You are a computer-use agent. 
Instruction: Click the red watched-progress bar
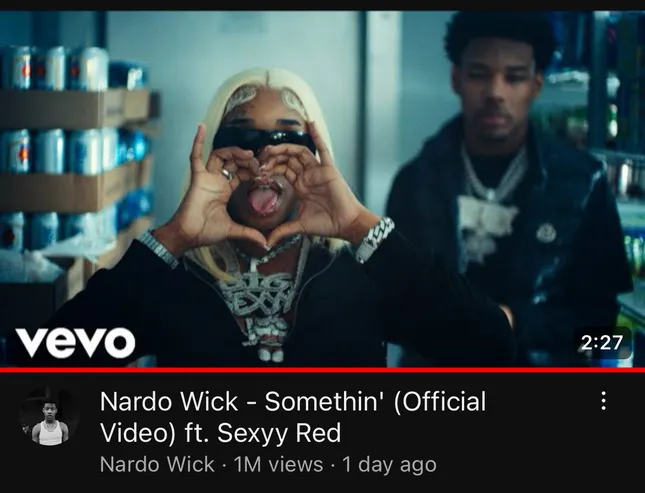click(x=322, y=370)
